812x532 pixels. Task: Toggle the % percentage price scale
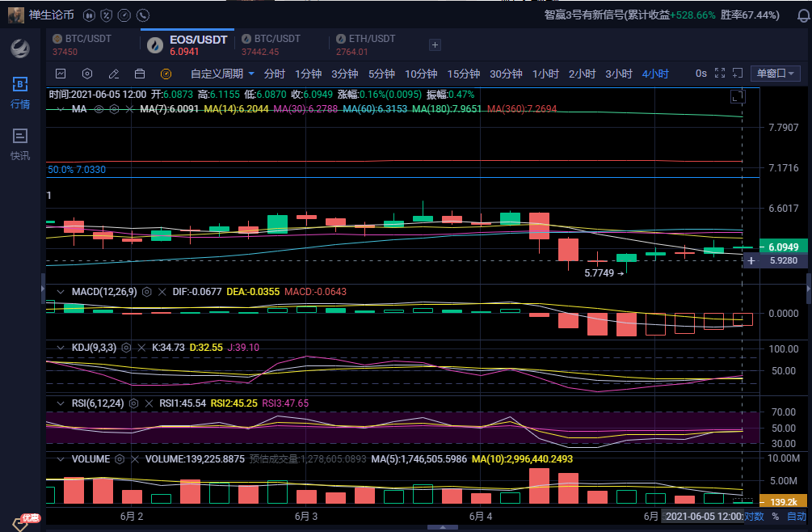pyautogui.click(x=775, y=516)
